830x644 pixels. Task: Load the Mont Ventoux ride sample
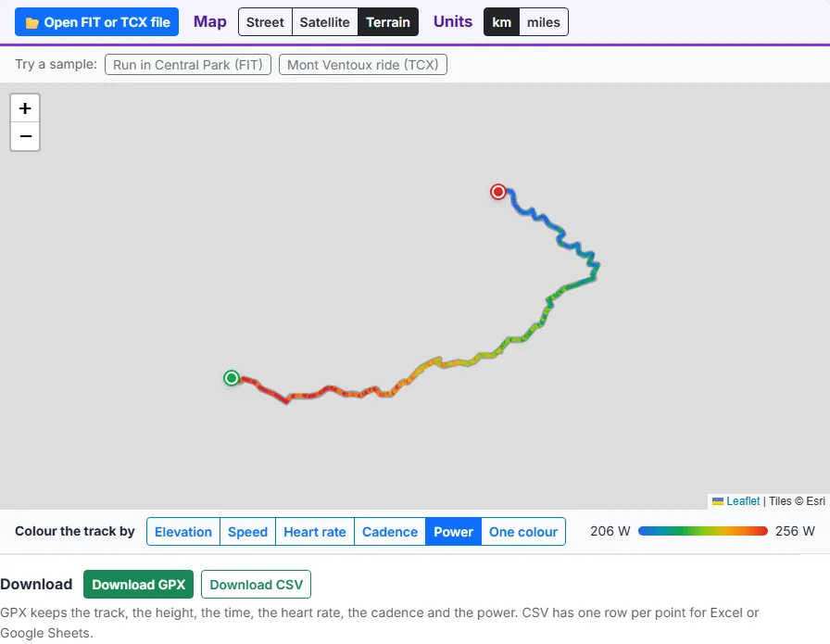pyautogui.click(x=362, y=65)
